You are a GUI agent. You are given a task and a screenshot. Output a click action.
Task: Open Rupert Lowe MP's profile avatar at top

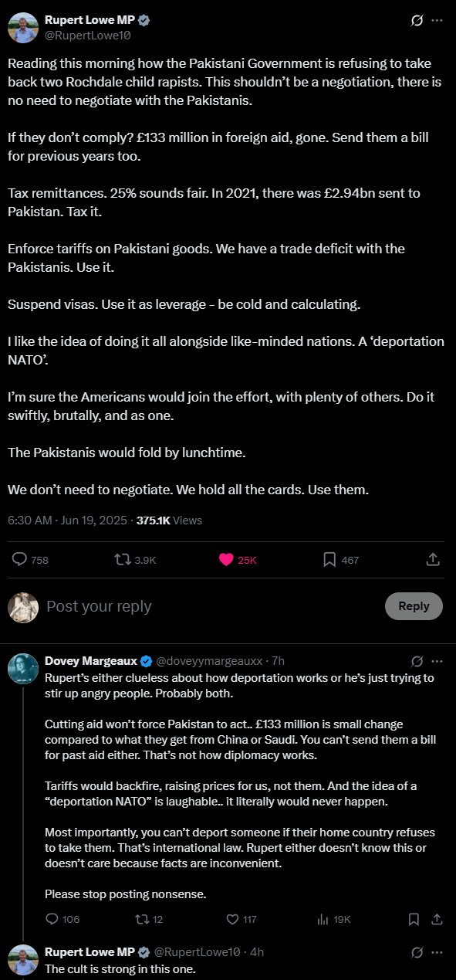[23, 28]
